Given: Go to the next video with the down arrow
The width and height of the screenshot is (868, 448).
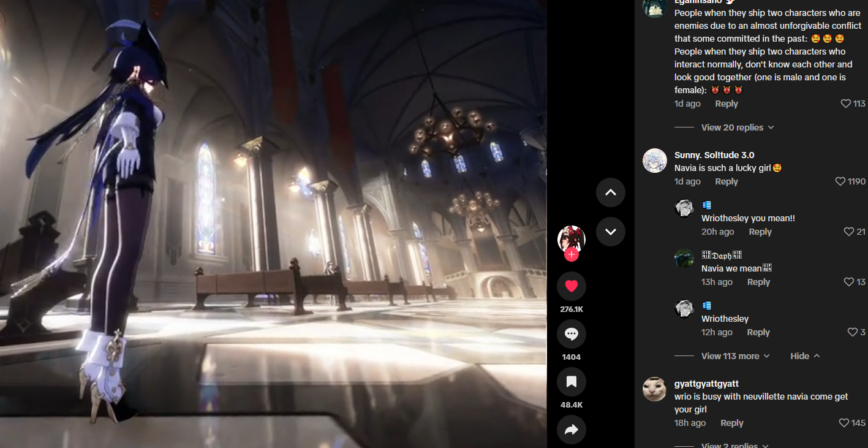Looking at the screenshot, I should [x=611, y=232].
